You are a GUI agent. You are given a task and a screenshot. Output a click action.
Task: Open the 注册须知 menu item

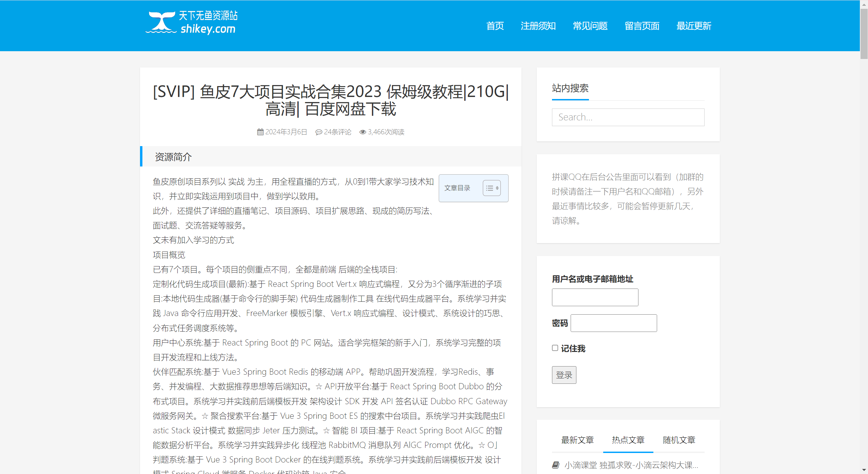pyautogui.click(x=538, y=26)
